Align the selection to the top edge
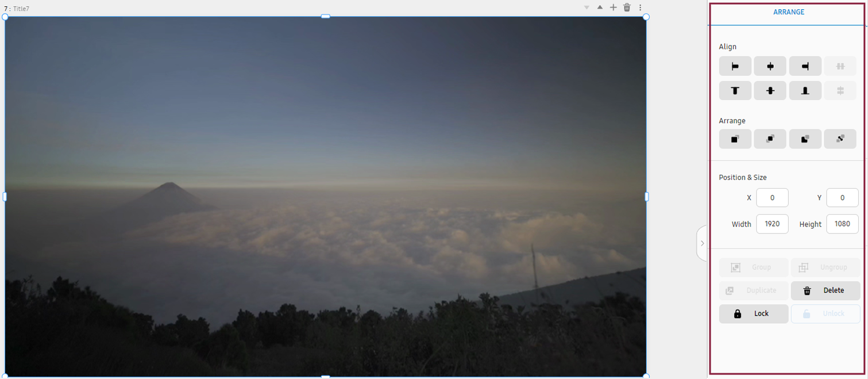The image size is (868, 379). [x=735, y=91]
